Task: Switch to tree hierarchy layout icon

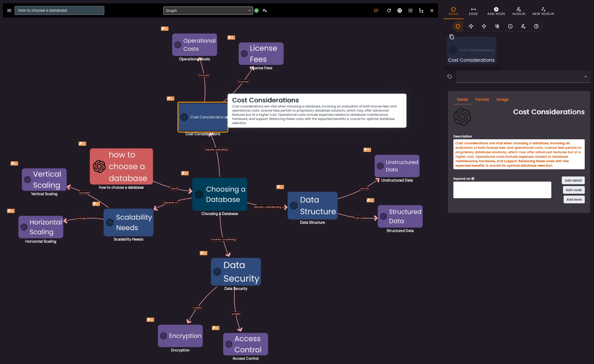Action: coord(421,10)
